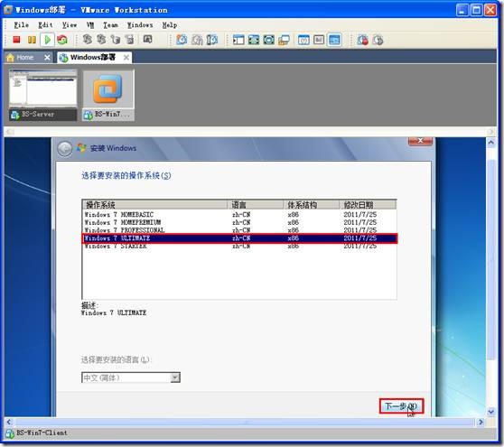Close the 安装 Windows setup dialog
504x447 pixels.
[420, 141]
